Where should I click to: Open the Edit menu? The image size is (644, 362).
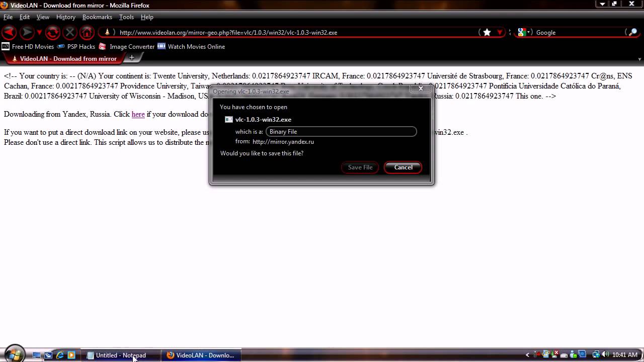pyautogui.click(x=25, y=17)
